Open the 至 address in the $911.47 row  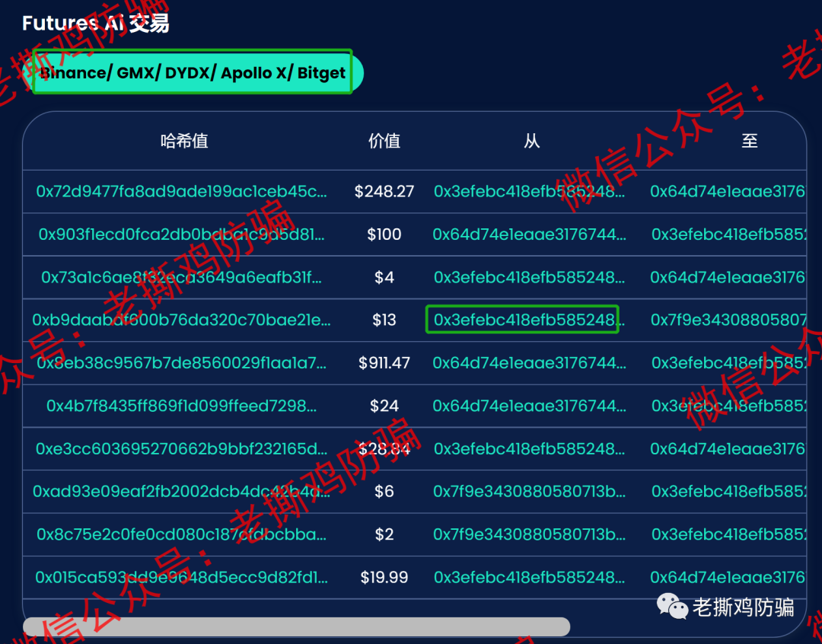[728, 363]
